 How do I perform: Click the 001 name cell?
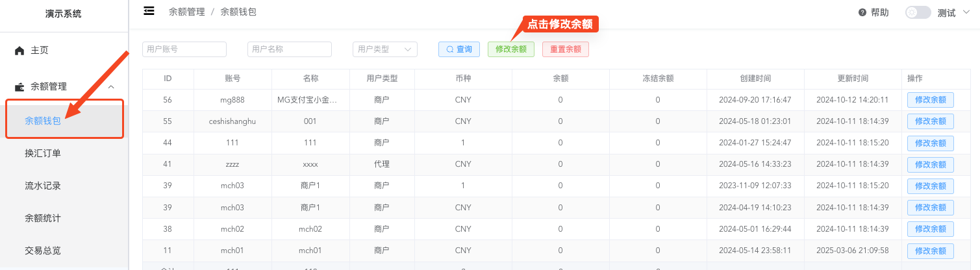pyautogui.click(x=310, y=121)
